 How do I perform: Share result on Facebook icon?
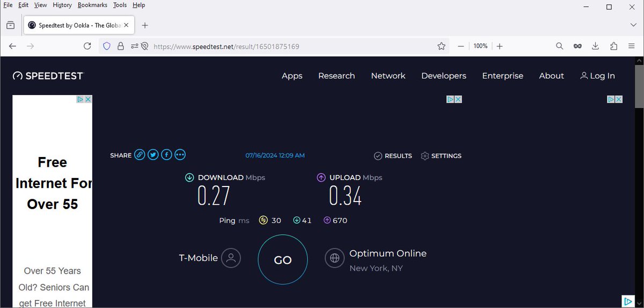click(166, 155)
